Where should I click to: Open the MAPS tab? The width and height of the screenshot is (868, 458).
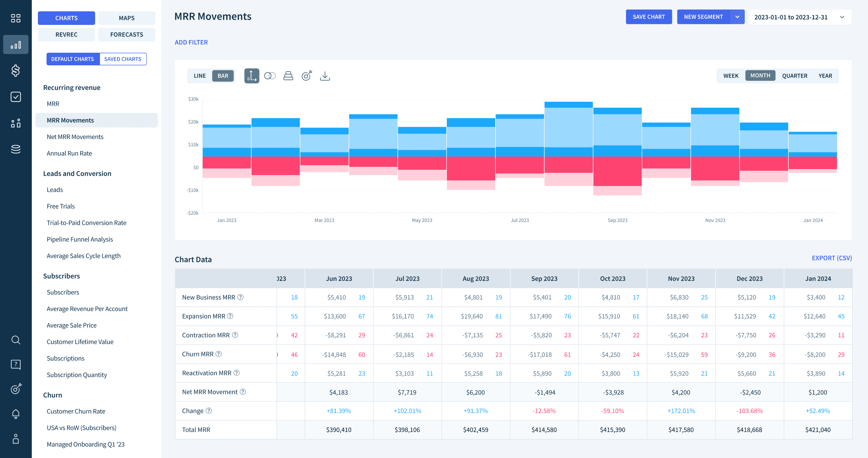click(126, 18)
